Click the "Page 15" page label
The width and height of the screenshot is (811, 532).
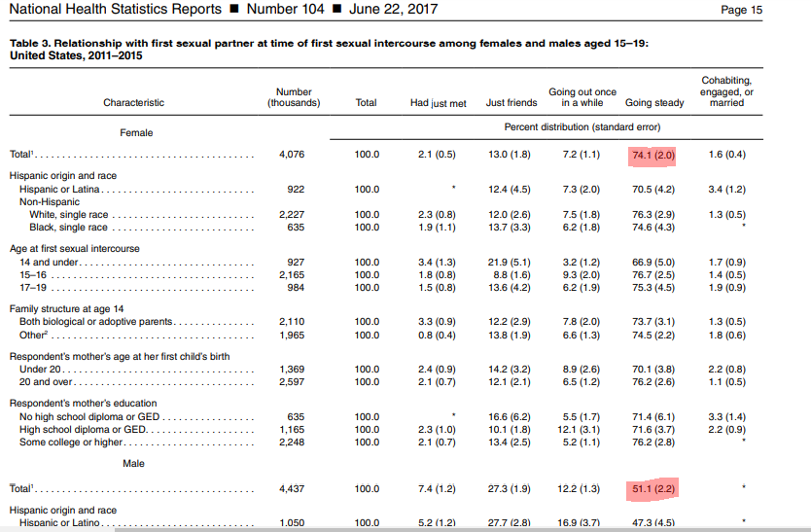[741, 10]
